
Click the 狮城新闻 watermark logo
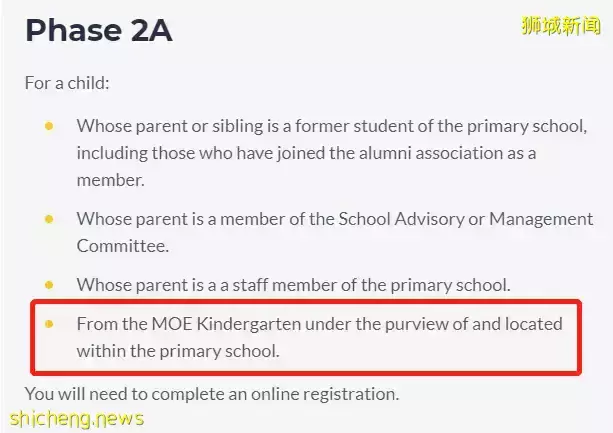coord(561,26)
